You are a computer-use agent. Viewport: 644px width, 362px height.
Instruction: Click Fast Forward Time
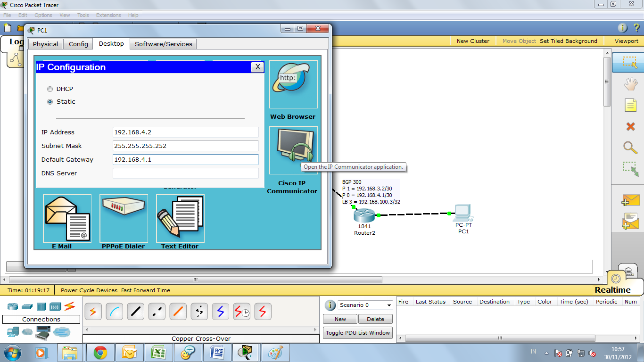tap(146, 290)
